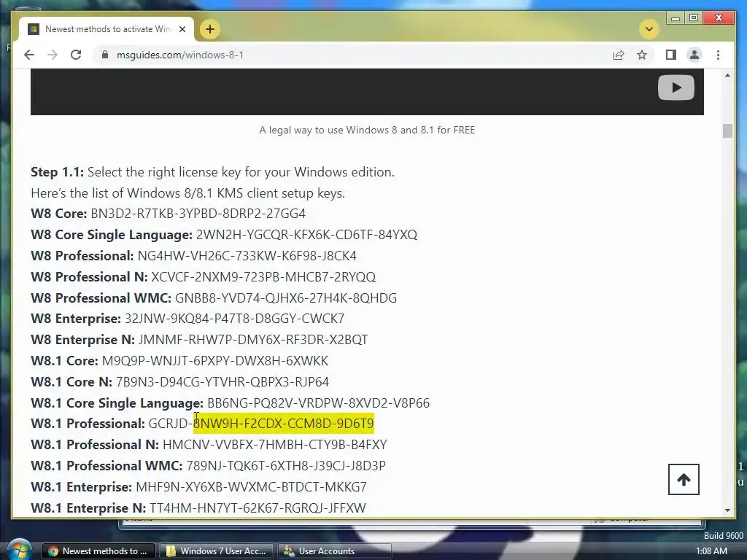Image resolution: width=747 pixels, height=560 pixels.
Task: Open a new tab with the plus button
Action: [x=209, y=29]
